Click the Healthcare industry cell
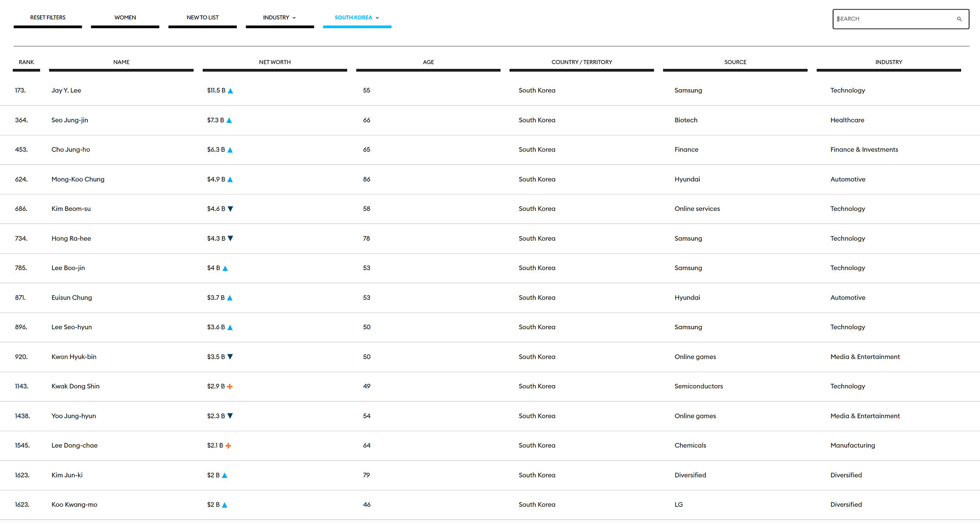980x528 pixels. coord(847,120)
